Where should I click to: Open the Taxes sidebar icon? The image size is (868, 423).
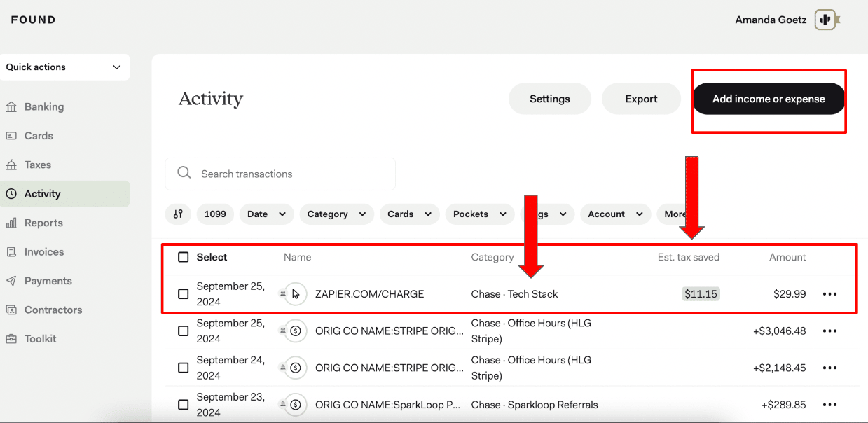pos(11,165)
